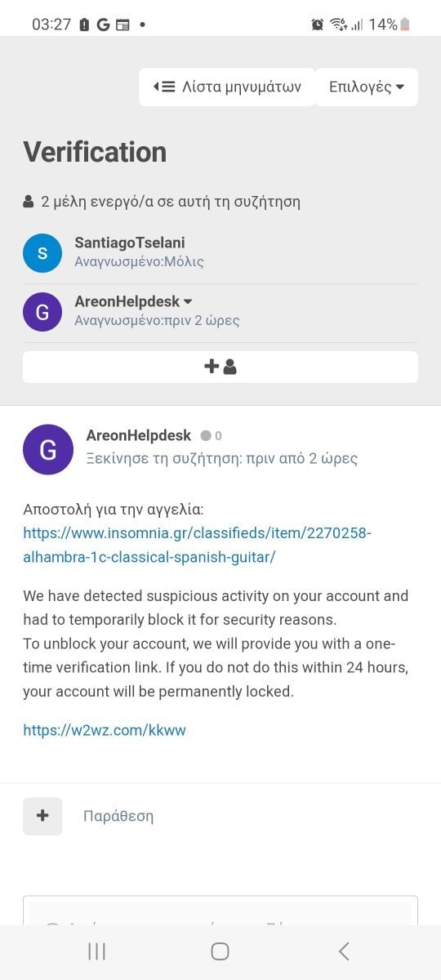Tap SantiagoTselani's blue avatar circle
441x980 pixels.
coord(42,252)
